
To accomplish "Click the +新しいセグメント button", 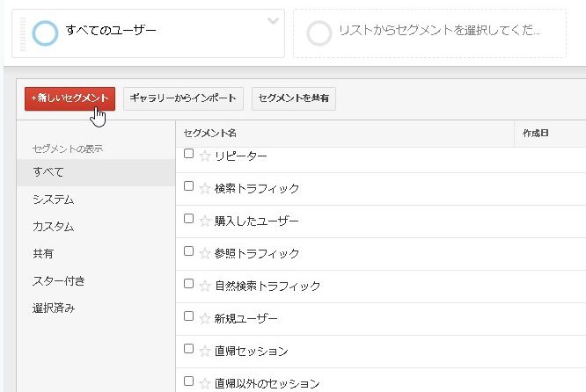I will coord(70,98).
